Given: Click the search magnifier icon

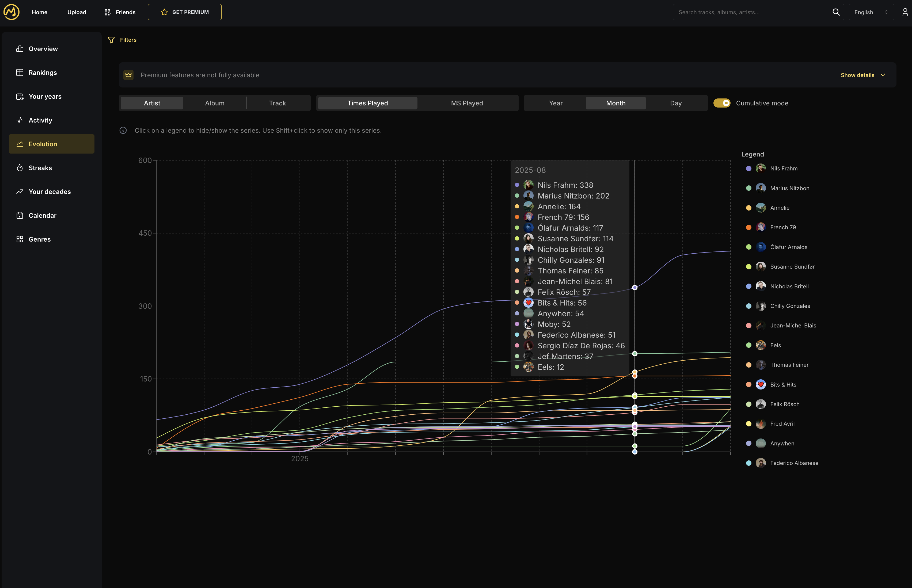Looking at the screenshot, I should click(x=836, y=12).
